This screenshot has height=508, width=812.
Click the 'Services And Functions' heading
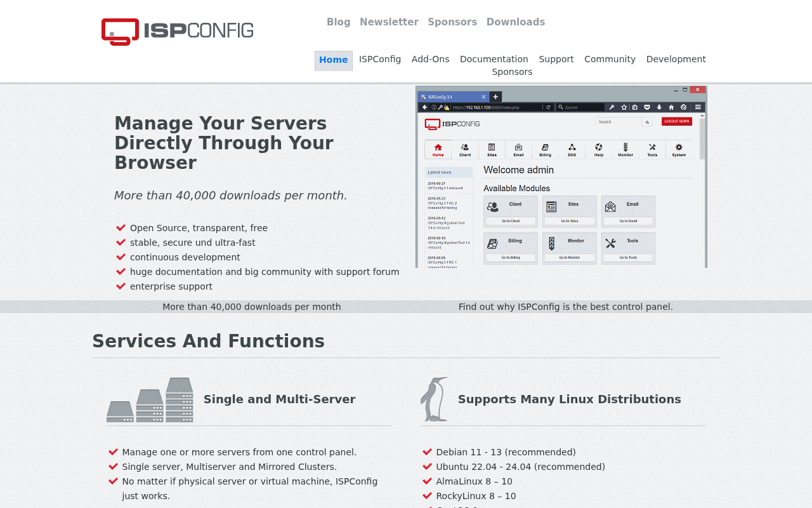click(208, 341)
